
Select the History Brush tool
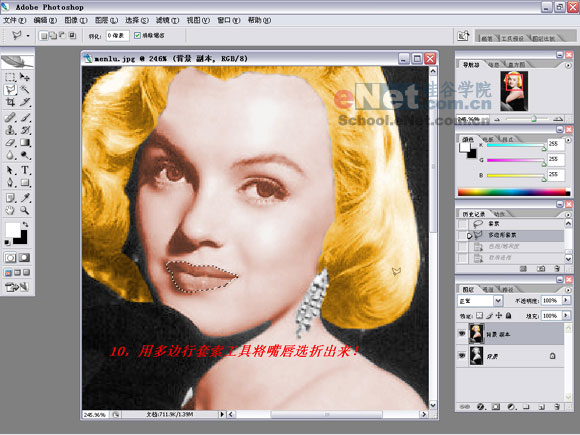click(25, 130)
